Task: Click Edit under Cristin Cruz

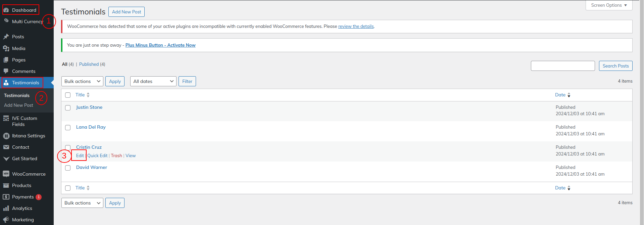Action: tap(80, 155)
